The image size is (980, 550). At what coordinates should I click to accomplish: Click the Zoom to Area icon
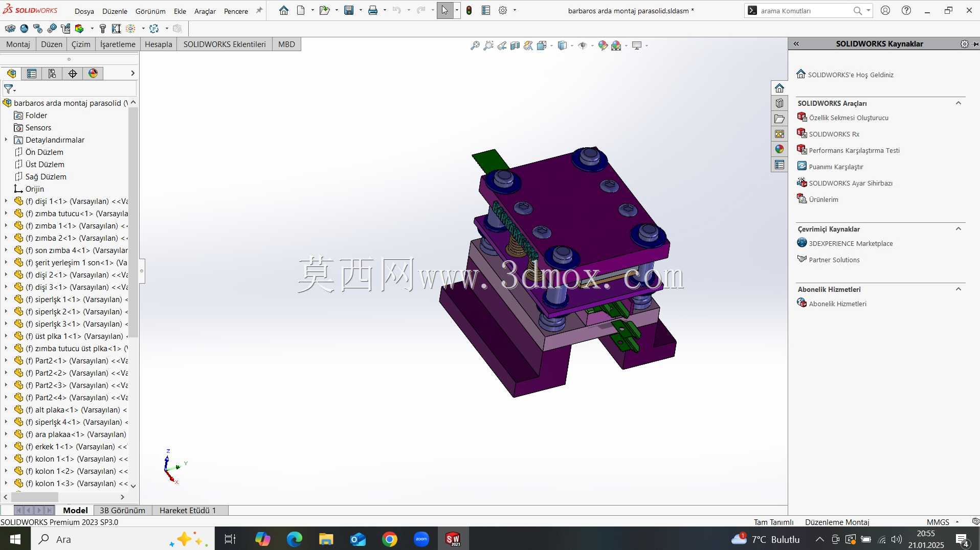[x=488, y=45]
